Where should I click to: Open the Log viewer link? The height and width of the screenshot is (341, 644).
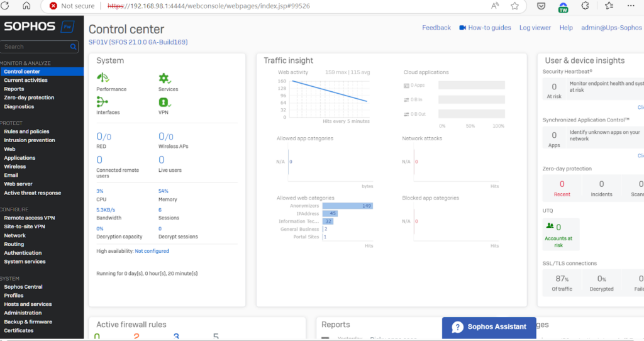535,28
